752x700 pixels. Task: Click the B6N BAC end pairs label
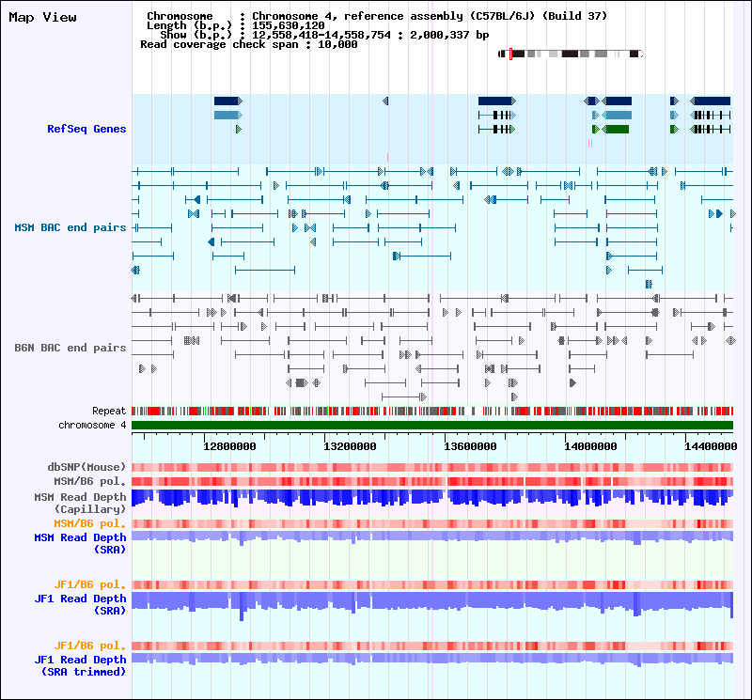pyautogui.click(x=70, y=348)
